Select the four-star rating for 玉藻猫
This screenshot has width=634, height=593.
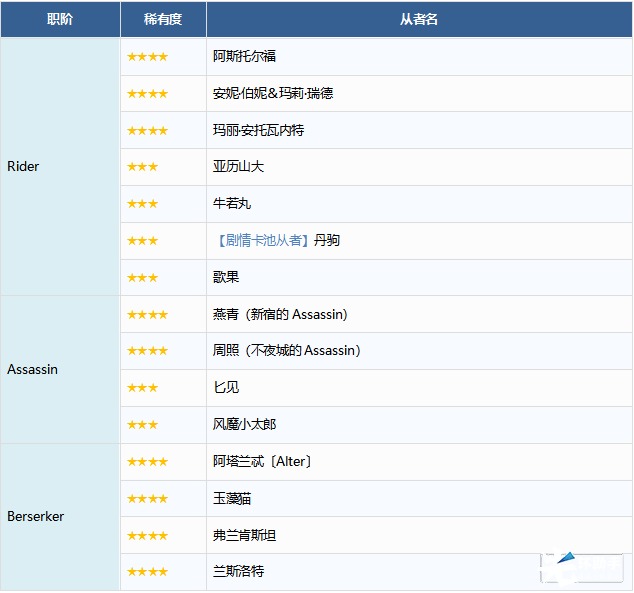coord(147,499)
